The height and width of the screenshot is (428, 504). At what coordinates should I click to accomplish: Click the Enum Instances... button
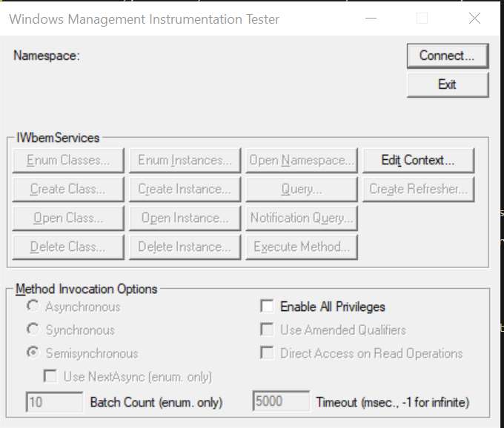click(185, 160)
